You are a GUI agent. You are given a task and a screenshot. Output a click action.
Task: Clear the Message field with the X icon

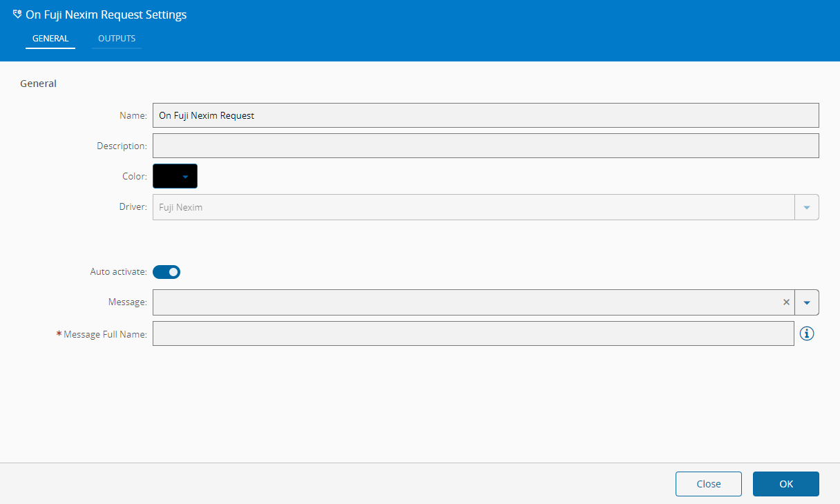(786, 302)
